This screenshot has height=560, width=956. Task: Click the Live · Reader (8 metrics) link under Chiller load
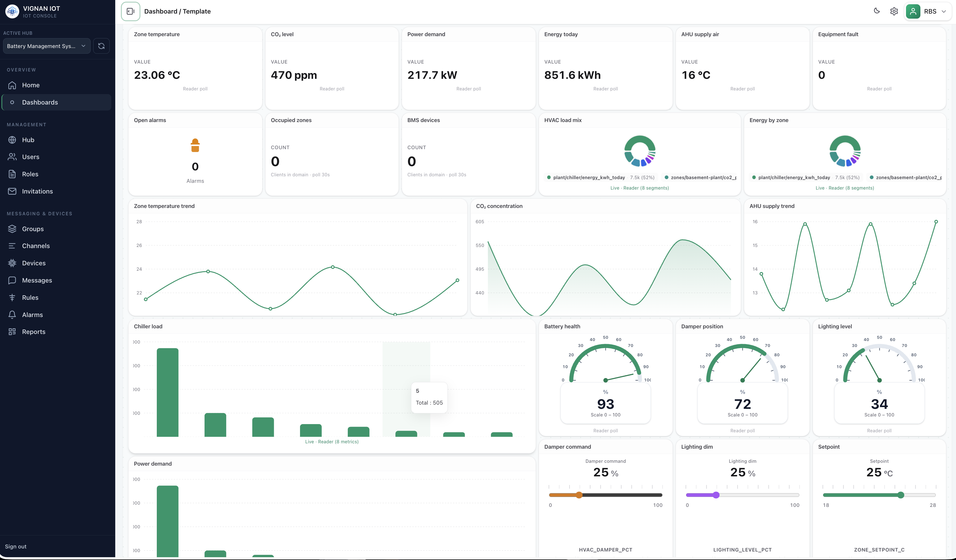pyautogui.click(x=332, y=442)
